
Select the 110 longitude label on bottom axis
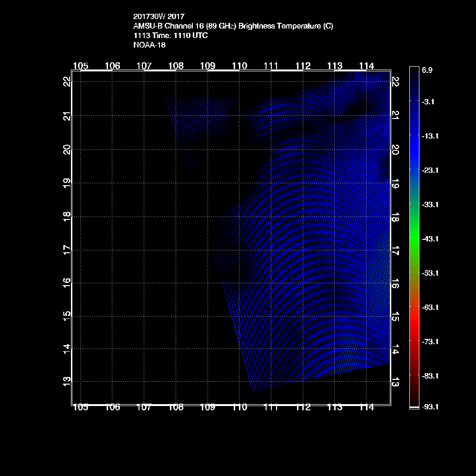[239, 407]
